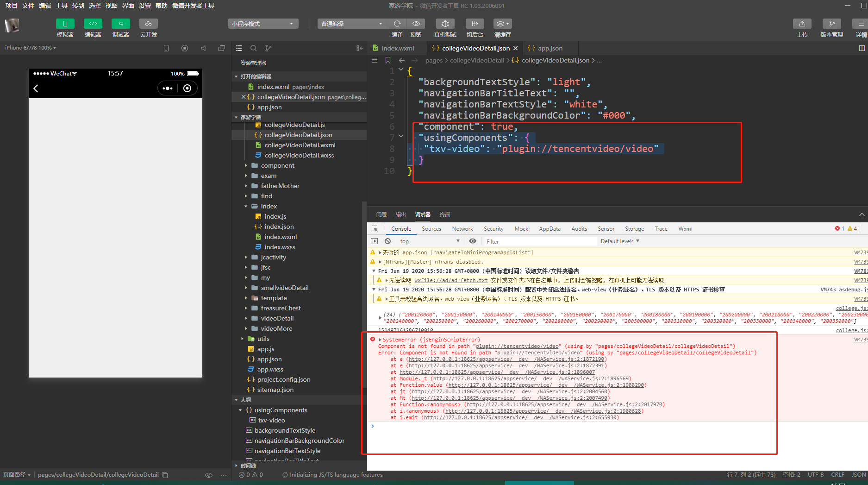Click the compile refresh icon
Viewport: 868px width, 485px height.
(397, 24)
